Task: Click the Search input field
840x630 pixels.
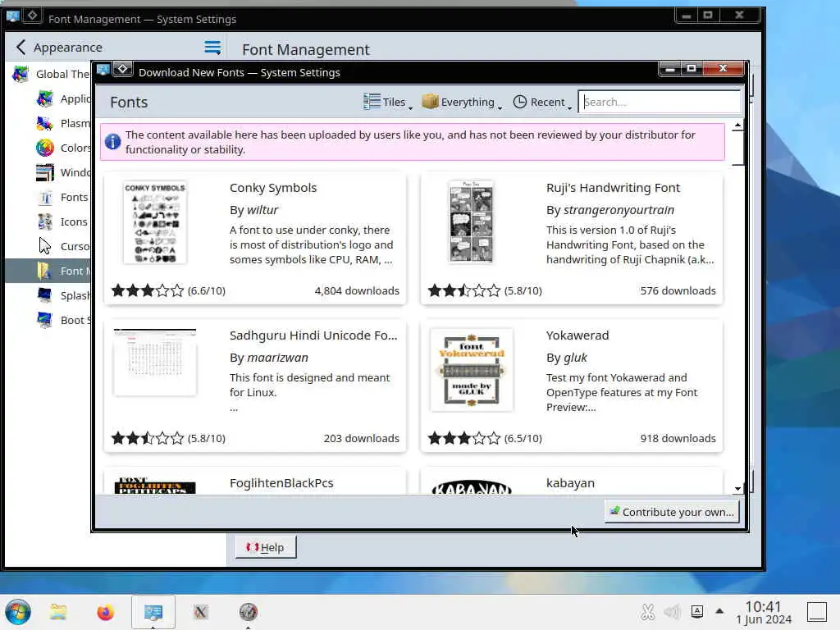Action: pyautogui.click(x=660, y=102)
